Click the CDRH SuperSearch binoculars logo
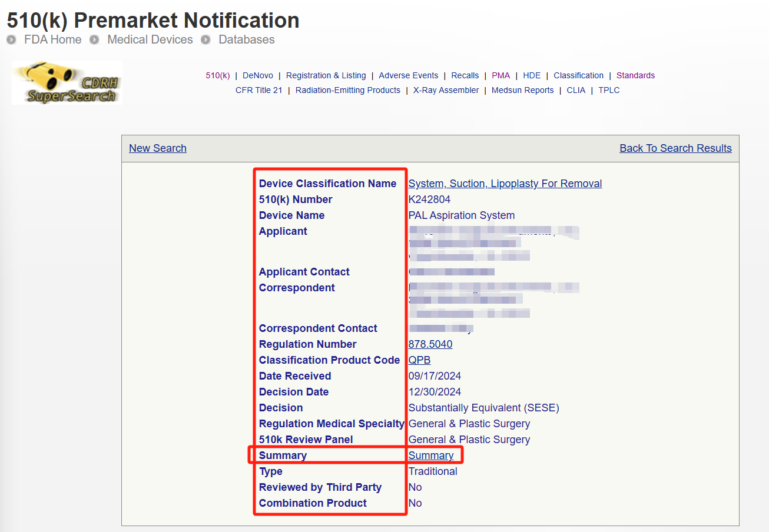This screenshot has height=532, width=769. point(67,82)
